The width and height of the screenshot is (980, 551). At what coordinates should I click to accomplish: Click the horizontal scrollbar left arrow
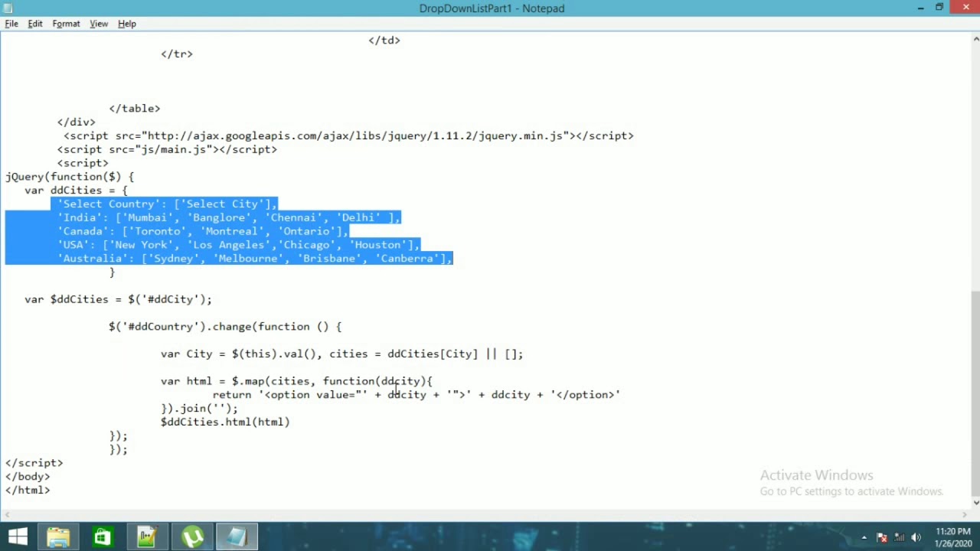pos(6,514)
